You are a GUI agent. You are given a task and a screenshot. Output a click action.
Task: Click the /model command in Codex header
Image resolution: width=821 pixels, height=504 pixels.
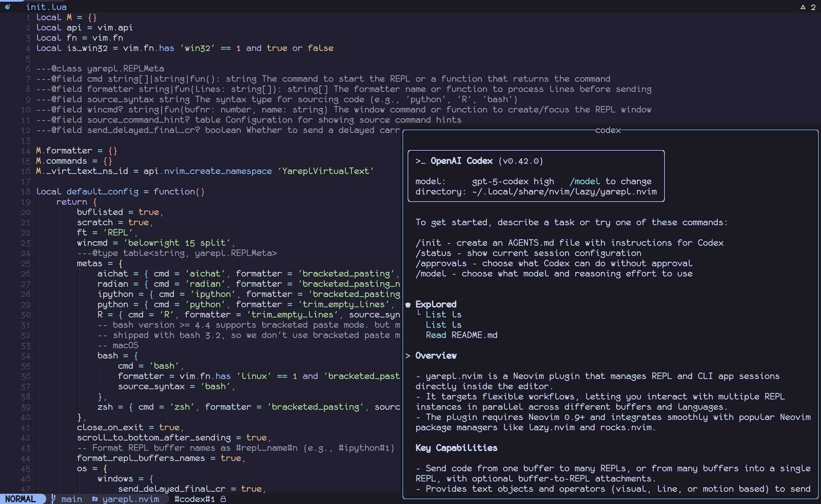coord(584,181)
